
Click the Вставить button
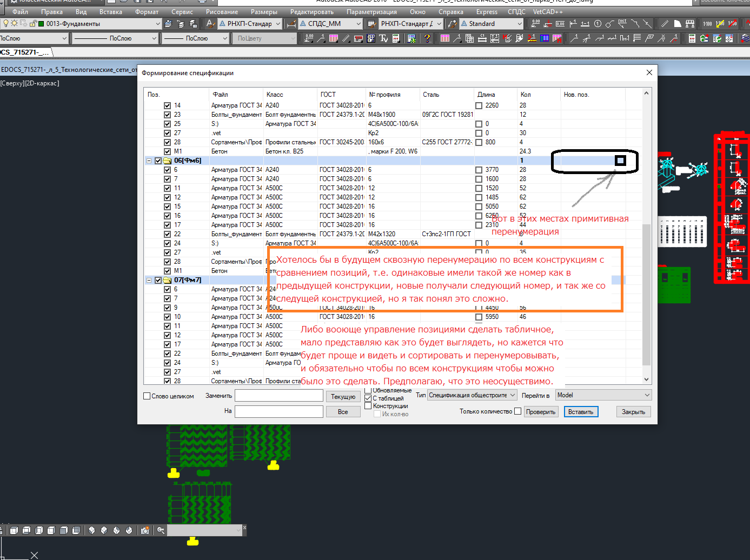(581, 412)
